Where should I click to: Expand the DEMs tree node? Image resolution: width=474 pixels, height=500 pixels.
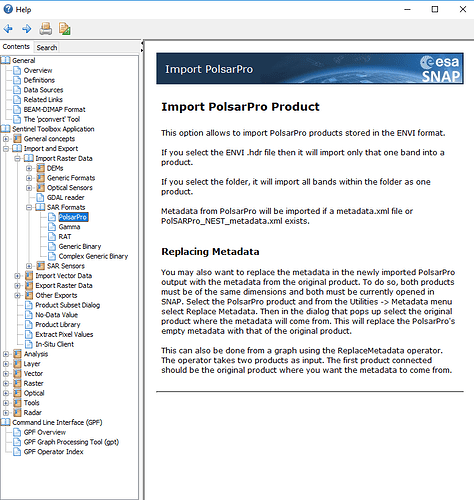coord(29,168)
